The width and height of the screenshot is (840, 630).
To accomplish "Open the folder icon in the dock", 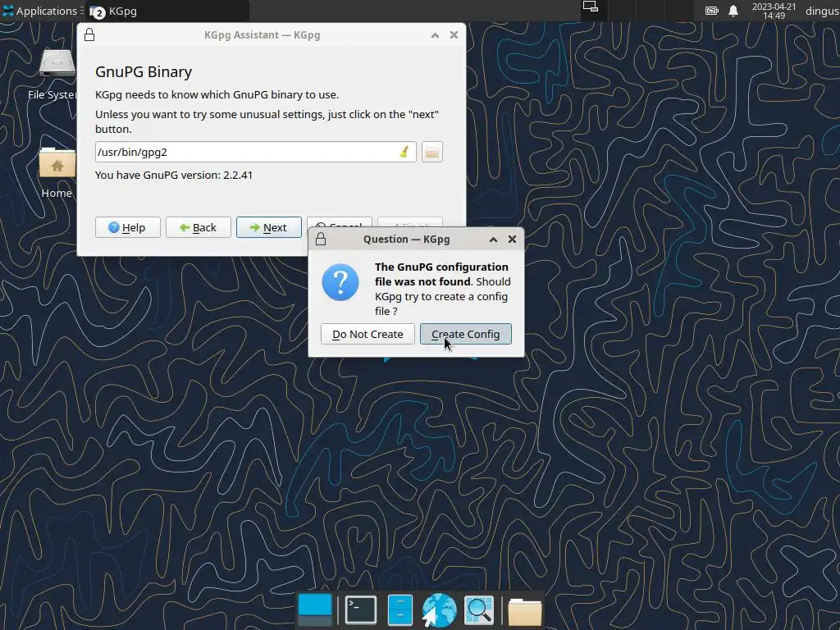I will pyautogui.click(x=524, y=610).
